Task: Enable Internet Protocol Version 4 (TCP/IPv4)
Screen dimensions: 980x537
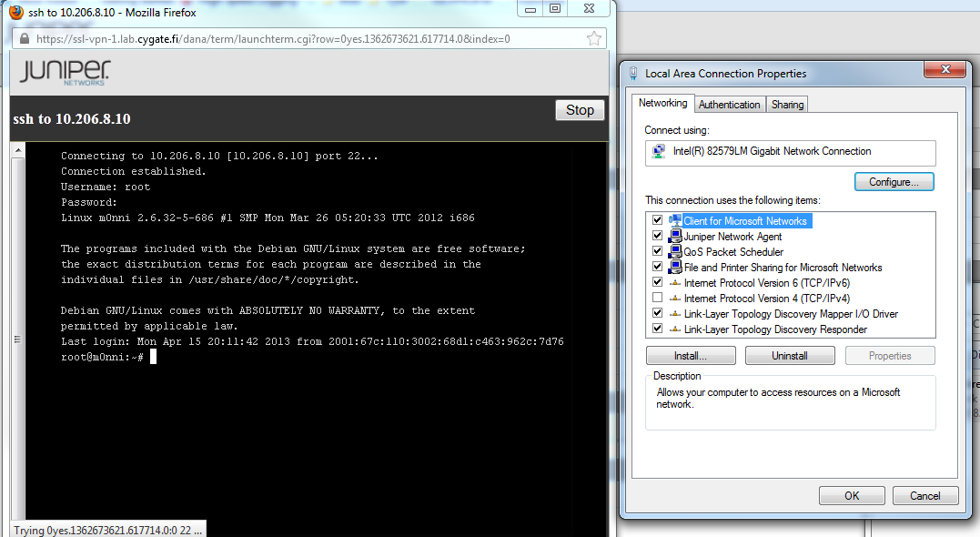Action: [x=658, y=298]
